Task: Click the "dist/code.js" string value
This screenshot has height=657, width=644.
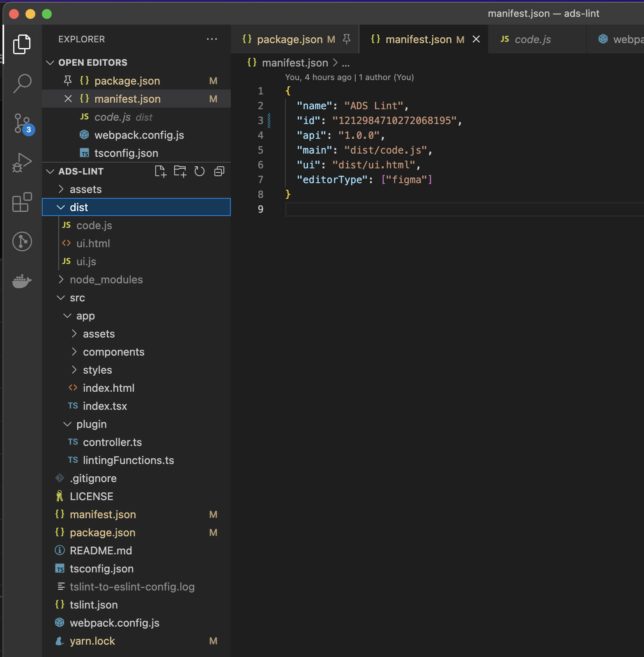Action: point(386,150)
